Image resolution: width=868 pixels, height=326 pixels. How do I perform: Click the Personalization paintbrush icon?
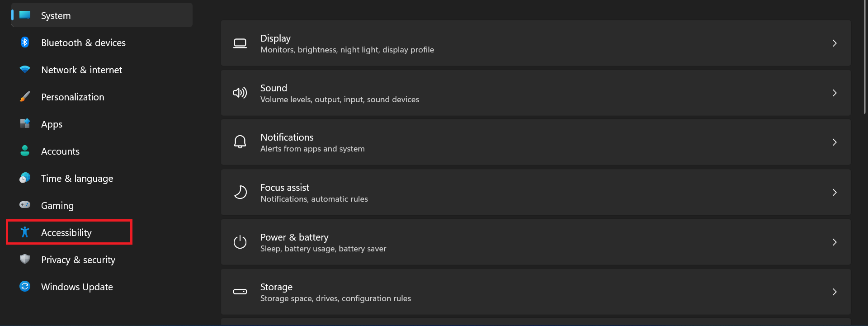click(25, 97)
